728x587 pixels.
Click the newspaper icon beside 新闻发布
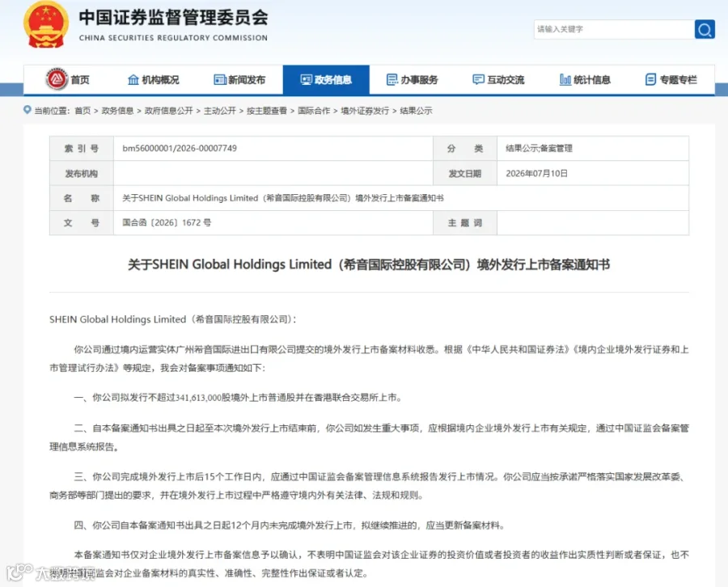click(219, 80)
